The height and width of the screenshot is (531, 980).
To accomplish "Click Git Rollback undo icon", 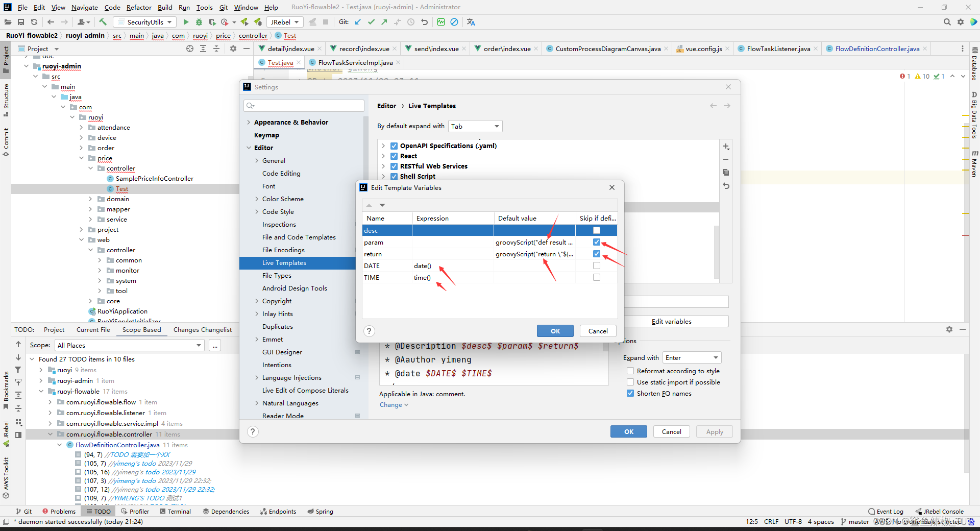I will click(424, 22).
